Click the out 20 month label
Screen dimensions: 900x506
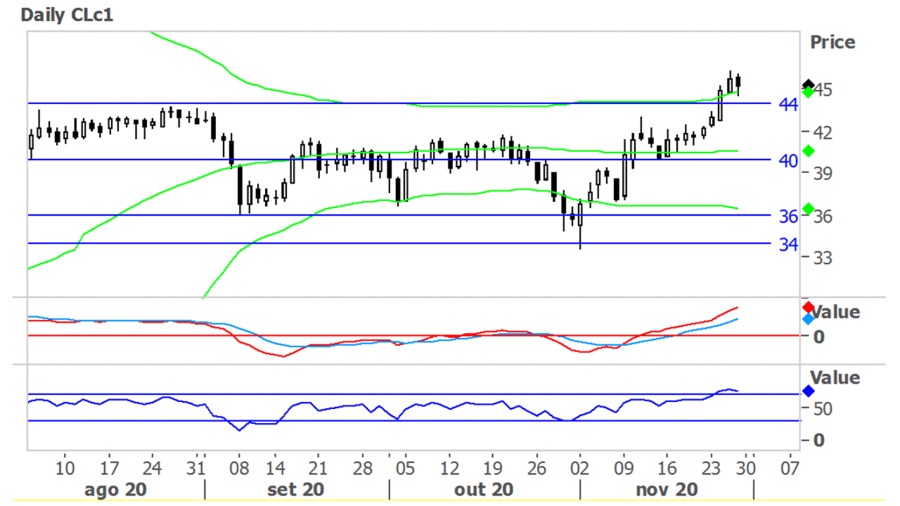pyautogui.click(x=484, y=489)
